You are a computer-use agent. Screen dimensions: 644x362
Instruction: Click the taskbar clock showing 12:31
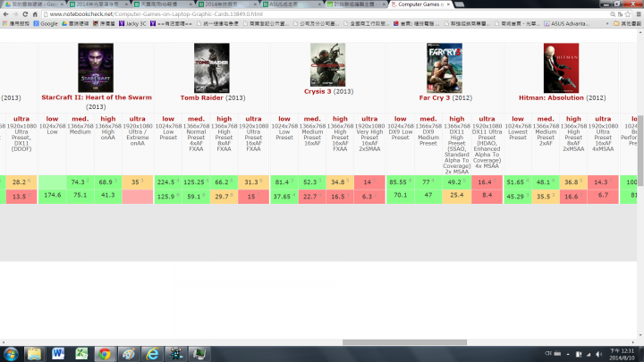click(x=622, y=354)
